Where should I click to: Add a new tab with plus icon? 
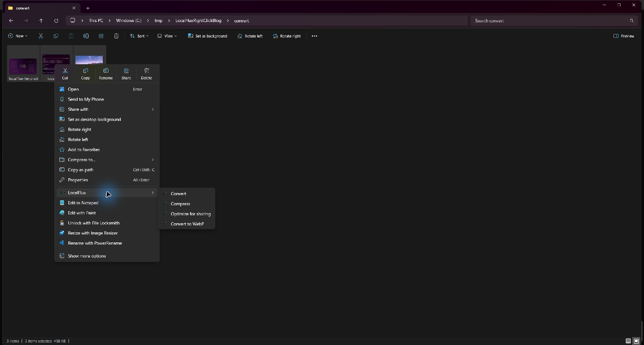click(88, 8)
